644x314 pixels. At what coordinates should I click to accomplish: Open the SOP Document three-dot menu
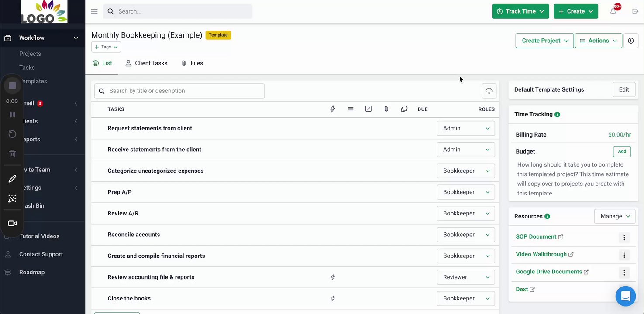coord(624,237)
